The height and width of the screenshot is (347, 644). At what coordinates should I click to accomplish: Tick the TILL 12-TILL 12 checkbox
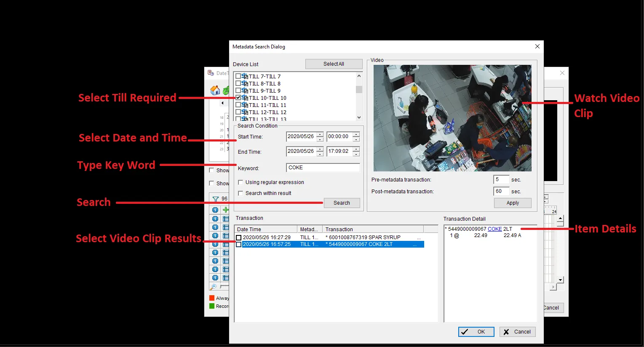point(238,112)
